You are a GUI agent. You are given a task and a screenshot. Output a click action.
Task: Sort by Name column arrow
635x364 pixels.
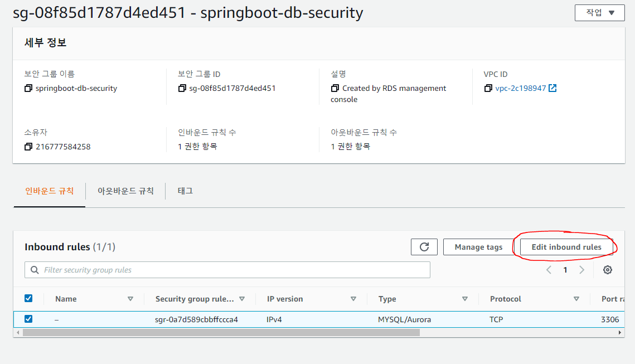pyautogui.click(x=130, y=299)
